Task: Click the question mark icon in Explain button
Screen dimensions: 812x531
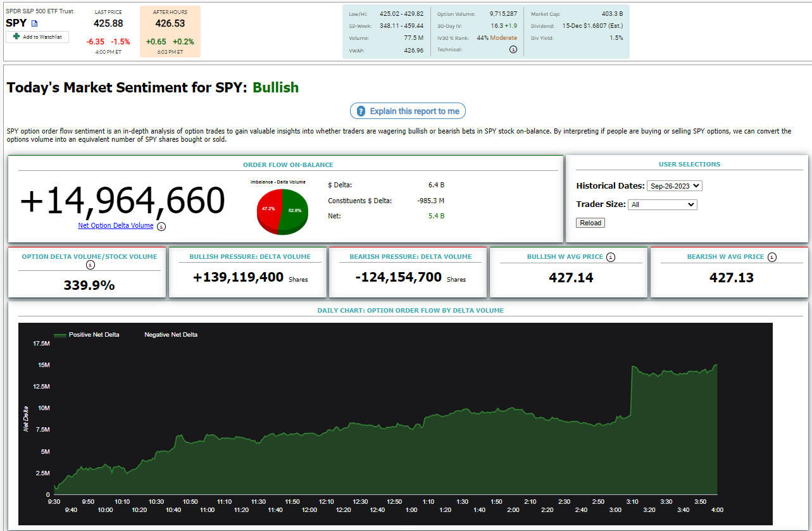Action: pyautogui.click(x=361, y=111)
